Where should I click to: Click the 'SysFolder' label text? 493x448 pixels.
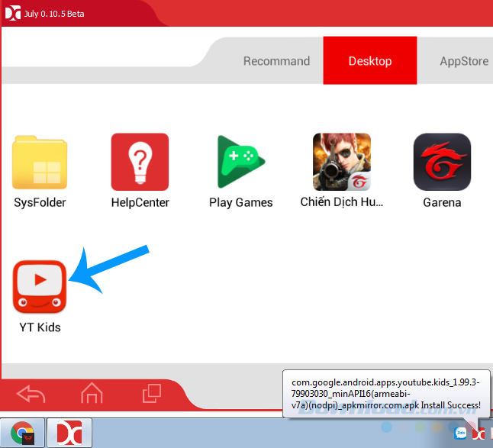[40, 203]
